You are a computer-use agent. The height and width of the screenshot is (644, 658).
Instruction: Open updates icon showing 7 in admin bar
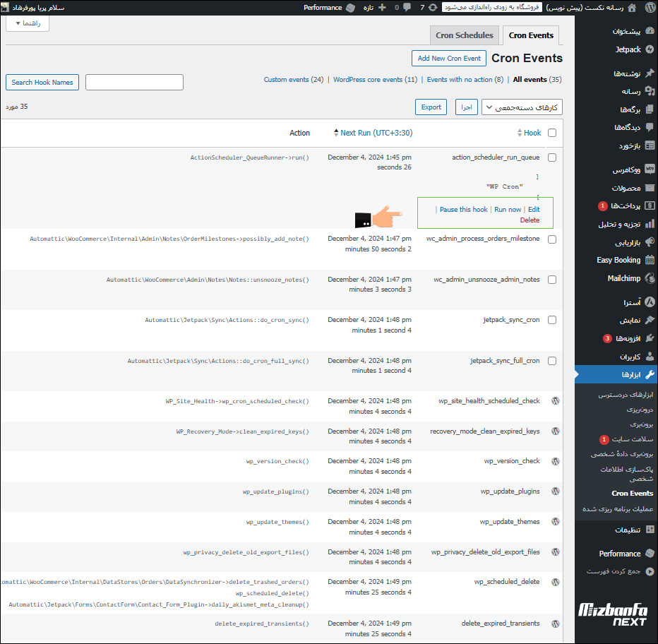coord(433,8)
